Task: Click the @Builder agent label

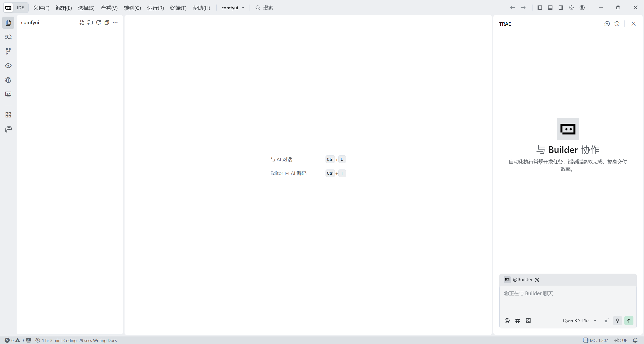Action: click(522, 280)
